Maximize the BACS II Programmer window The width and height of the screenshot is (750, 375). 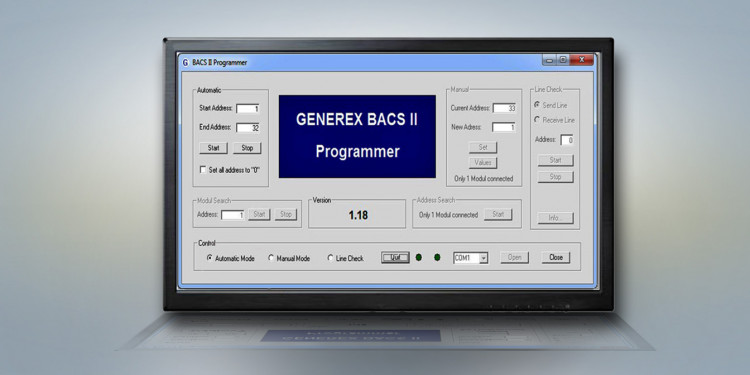pyautogui.click(x=563, y=60)
